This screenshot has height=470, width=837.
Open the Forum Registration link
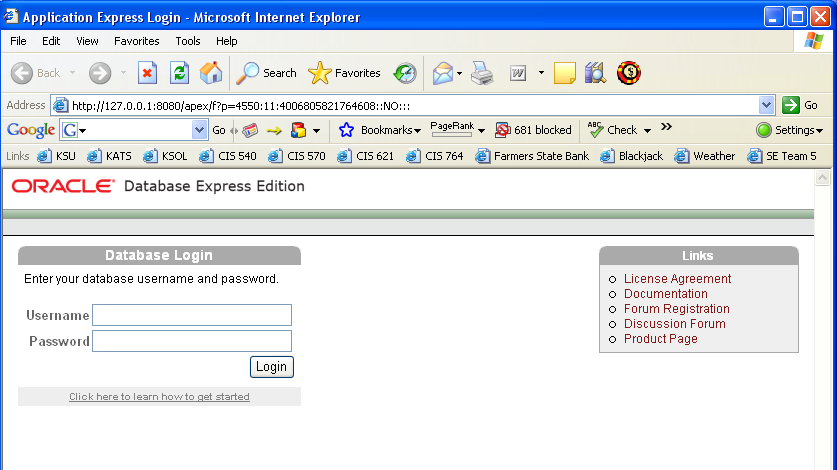(x=676, y=309)
